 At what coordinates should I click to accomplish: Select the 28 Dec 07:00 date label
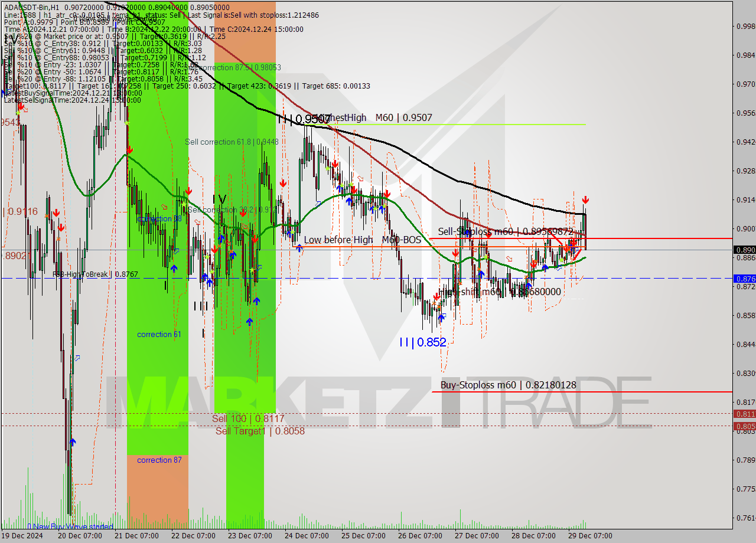[x=533, y=536]
